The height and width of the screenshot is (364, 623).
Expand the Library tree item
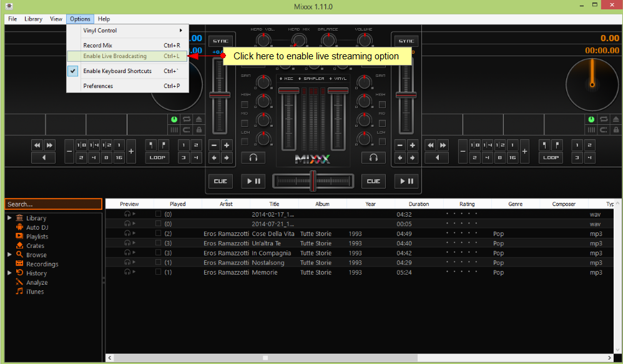point(9,218)
